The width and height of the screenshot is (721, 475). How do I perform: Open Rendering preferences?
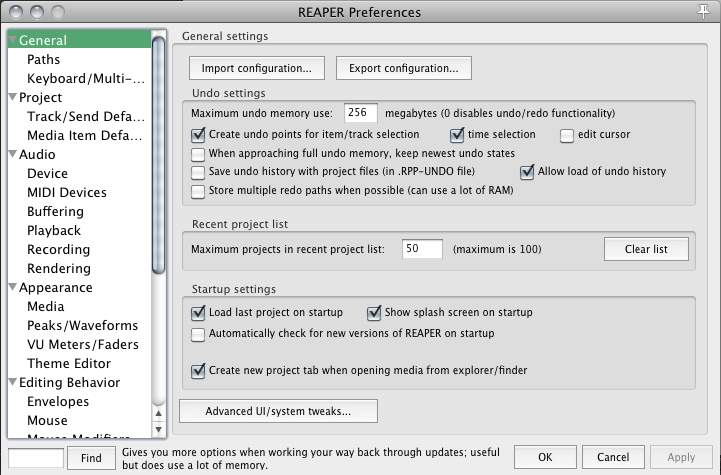[x=59, y=268]
